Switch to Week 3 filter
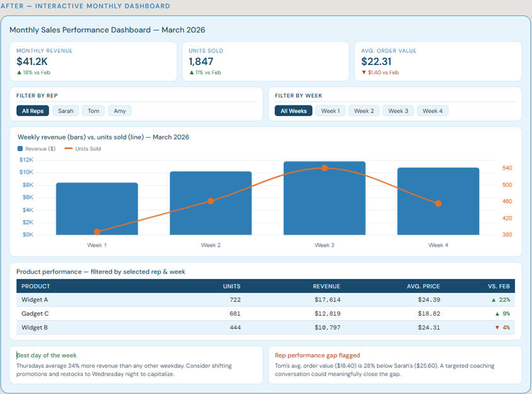532x394 pixels. (x=398, y=111)
